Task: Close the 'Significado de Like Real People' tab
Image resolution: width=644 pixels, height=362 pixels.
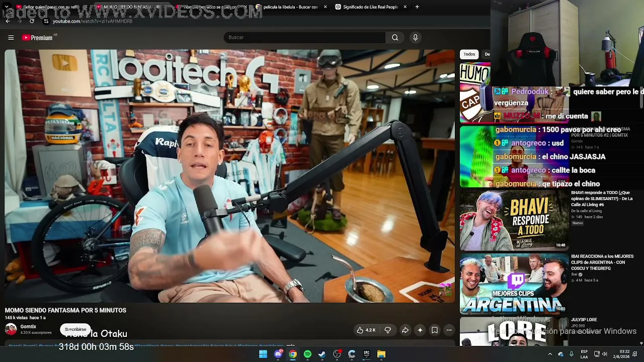Action: coord(405,7)
